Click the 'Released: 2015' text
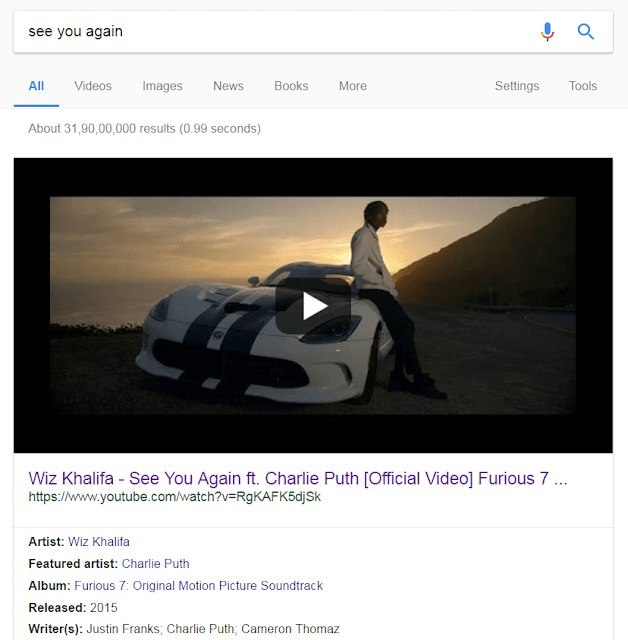The image size is (628, 640). pos(73,608)
